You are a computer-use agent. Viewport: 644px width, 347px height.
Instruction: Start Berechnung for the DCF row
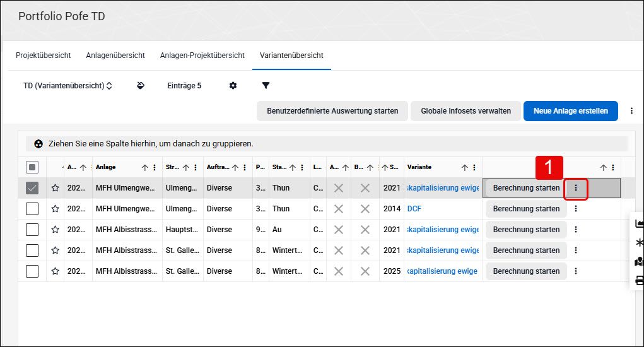click(526, 209)
